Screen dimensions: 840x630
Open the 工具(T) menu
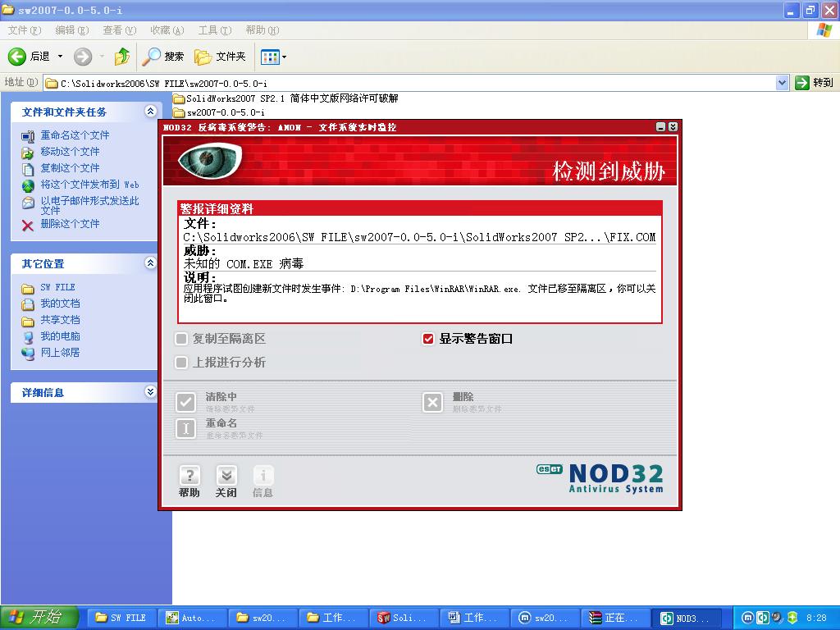pos(215,30)
